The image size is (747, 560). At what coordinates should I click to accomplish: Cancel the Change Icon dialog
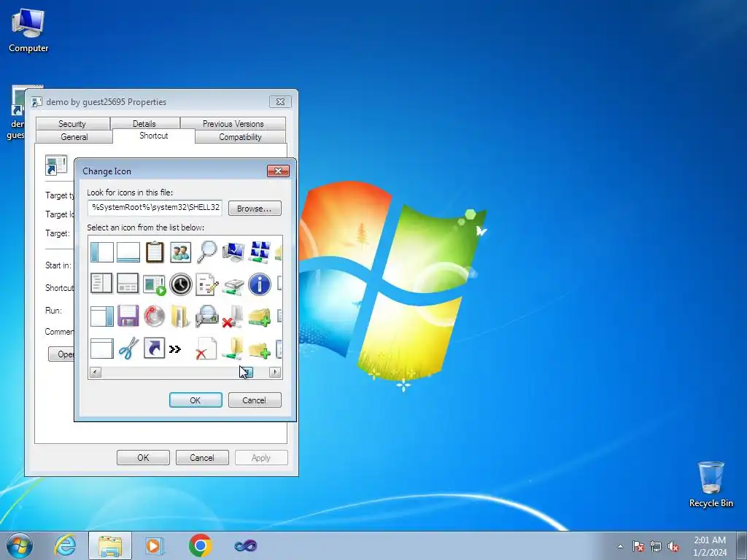click(x=255, y=400)
